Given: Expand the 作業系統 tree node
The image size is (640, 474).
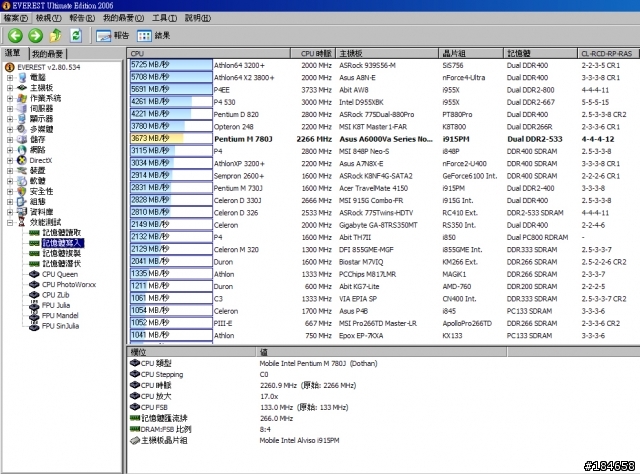Looking at the screenshot, I should (x=10, y=98).
